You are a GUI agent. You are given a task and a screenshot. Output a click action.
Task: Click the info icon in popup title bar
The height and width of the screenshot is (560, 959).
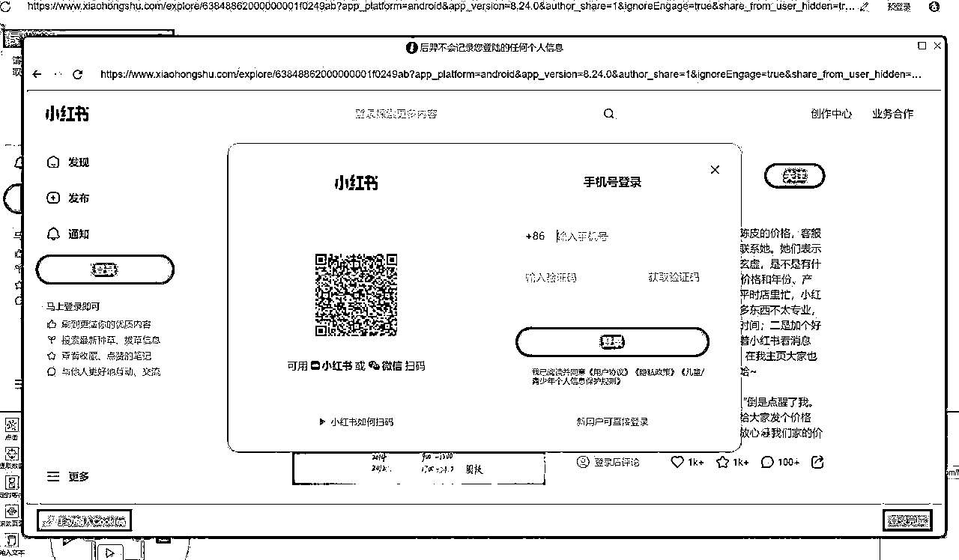[x=411, y=47]
